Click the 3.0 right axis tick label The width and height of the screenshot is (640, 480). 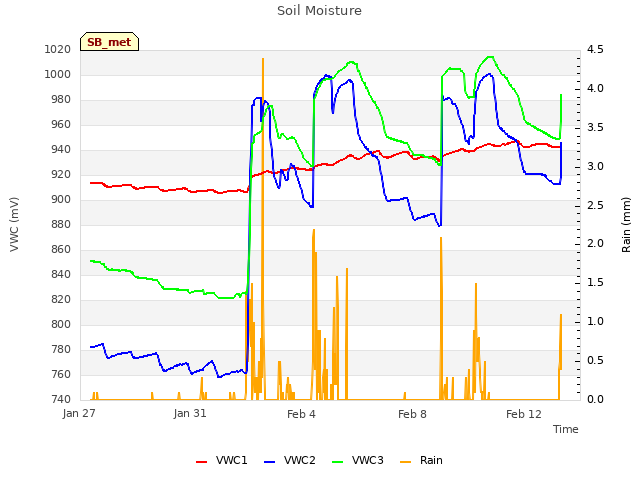(595, 166)
